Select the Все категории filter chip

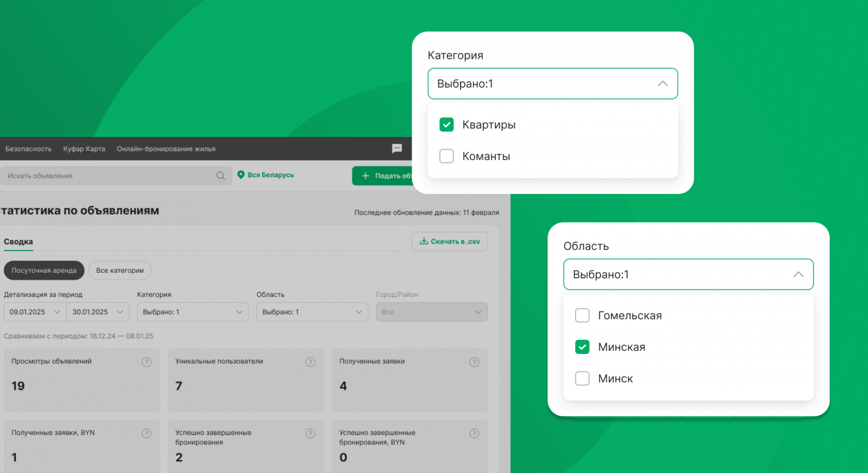tap(120, 270)
